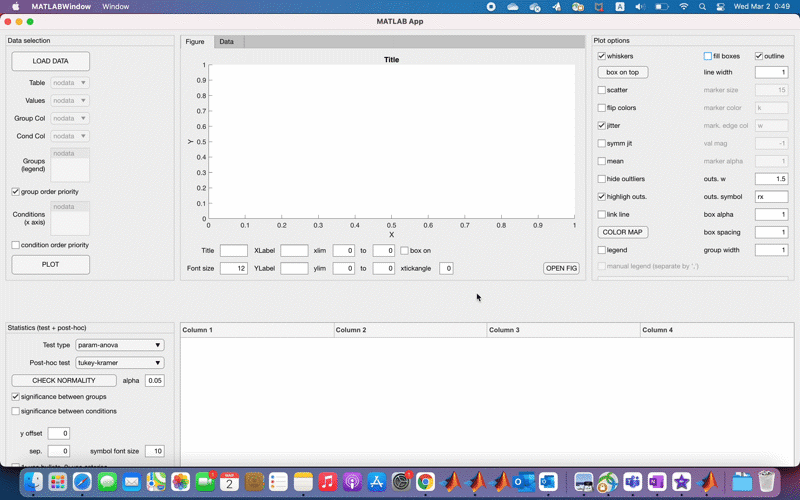Switch to the Data tab
Viewport: 800px width, 500px height.
(227, 42)
